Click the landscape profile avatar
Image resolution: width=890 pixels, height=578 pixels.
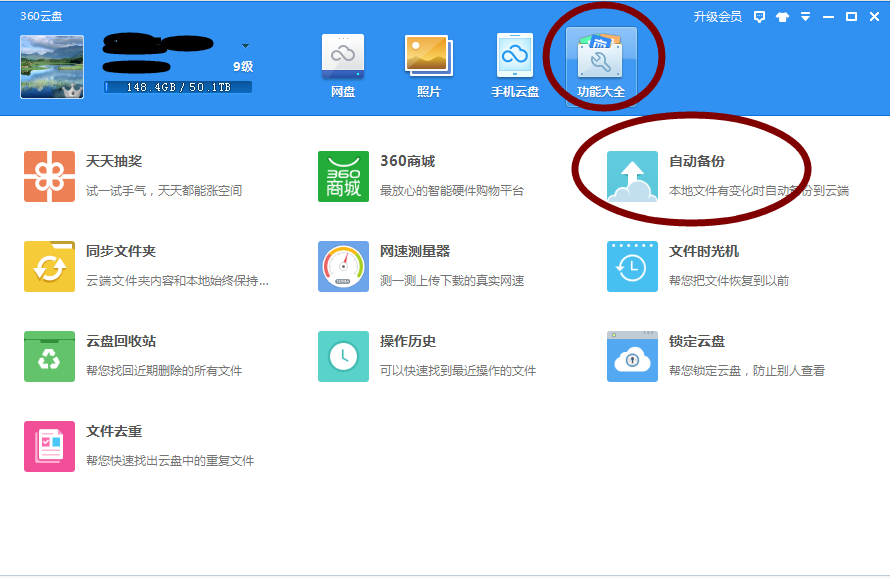(x=52, y=67)
